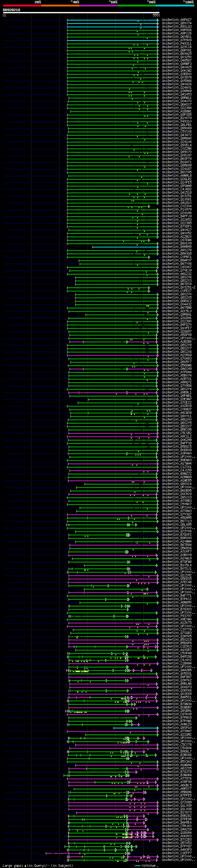
Task: Select label UniRef100_Q6RY61
Action: pyautogui.click(x=177, y=50)
